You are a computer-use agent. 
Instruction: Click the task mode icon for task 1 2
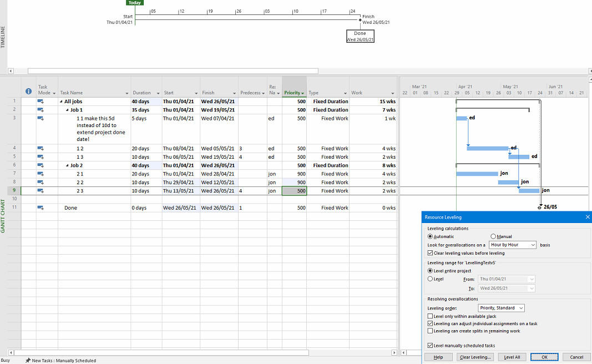pos(41,148)
